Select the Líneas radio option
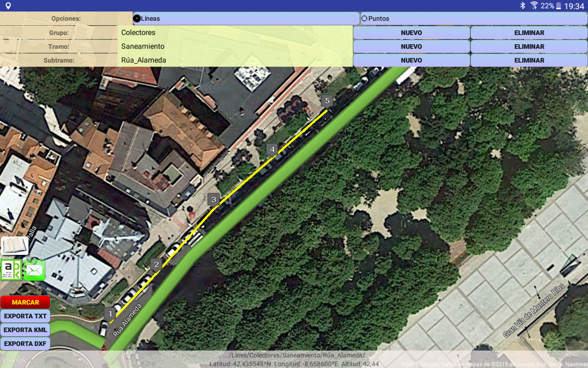The width and height of the screenshot is (588, 368). point(246,18)
